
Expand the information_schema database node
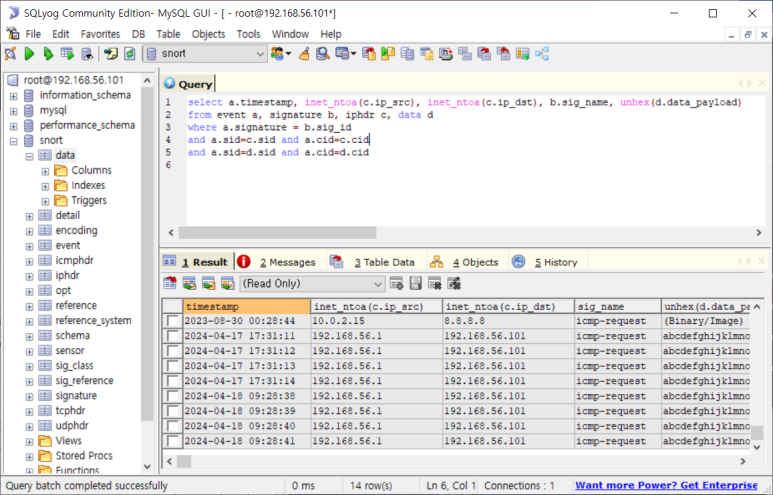[x=14, y=96]
